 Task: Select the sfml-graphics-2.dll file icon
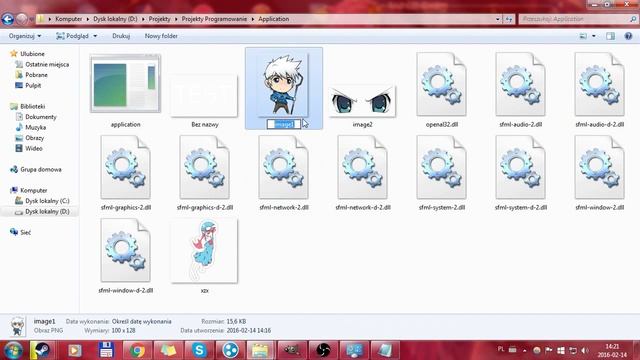125,167
